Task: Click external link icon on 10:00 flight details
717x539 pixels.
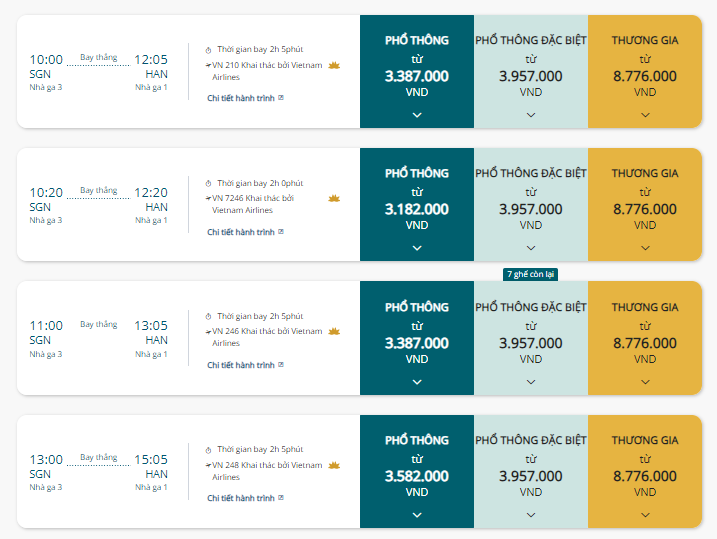Action: (281, 98)
